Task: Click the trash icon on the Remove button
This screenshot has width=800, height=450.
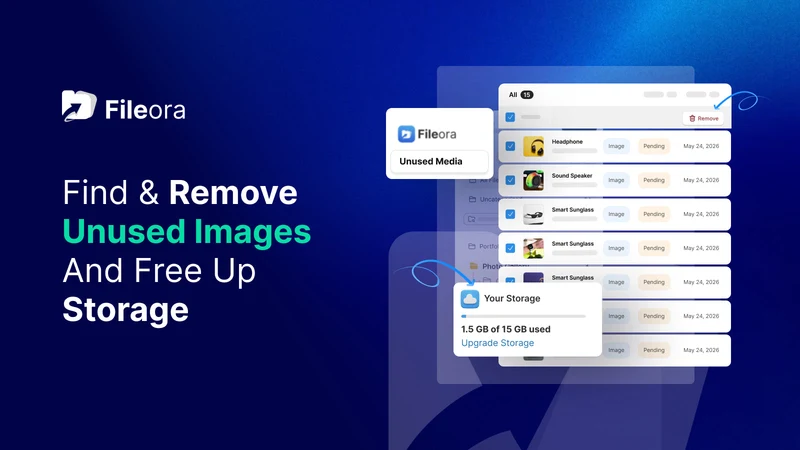Action: pyautogui.click(x=692, y=118)
